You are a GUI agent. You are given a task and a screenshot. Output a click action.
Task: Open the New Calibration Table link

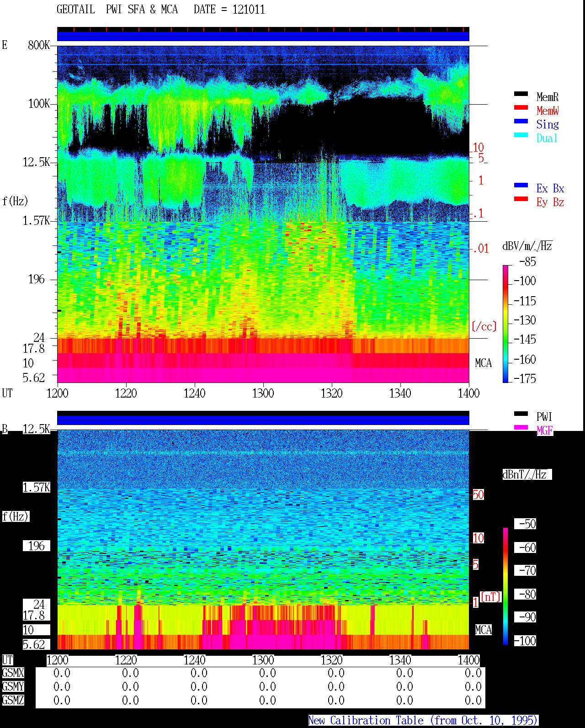point(423,720)
